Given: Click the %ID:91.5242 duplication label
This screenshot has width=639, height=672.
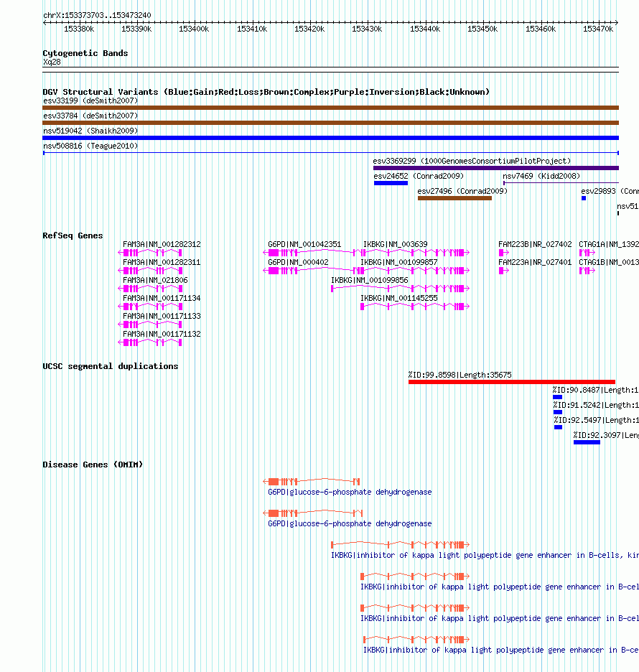Looking at the screenshot, I should (x=596, y=405).
